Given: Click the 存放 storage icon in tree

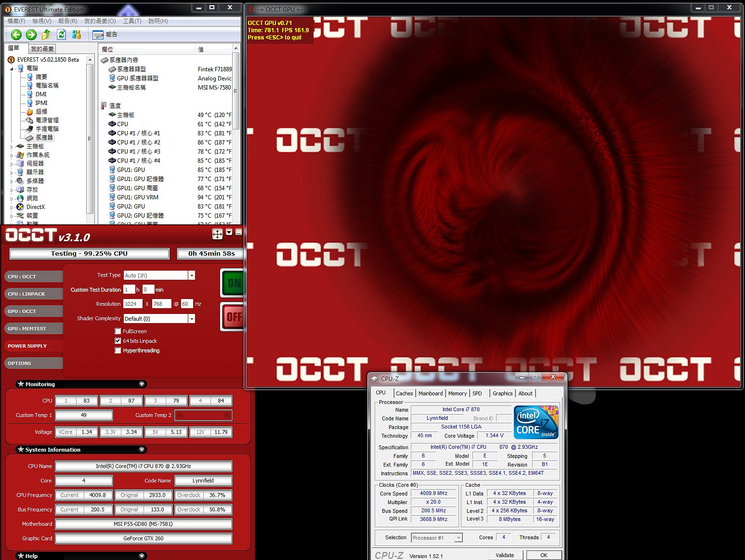Looking at the screenshot, I should click(20, 189).
